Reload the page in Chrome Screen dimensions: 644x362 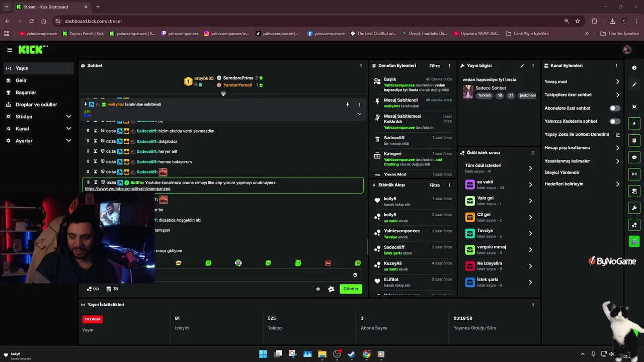[31, 21]
